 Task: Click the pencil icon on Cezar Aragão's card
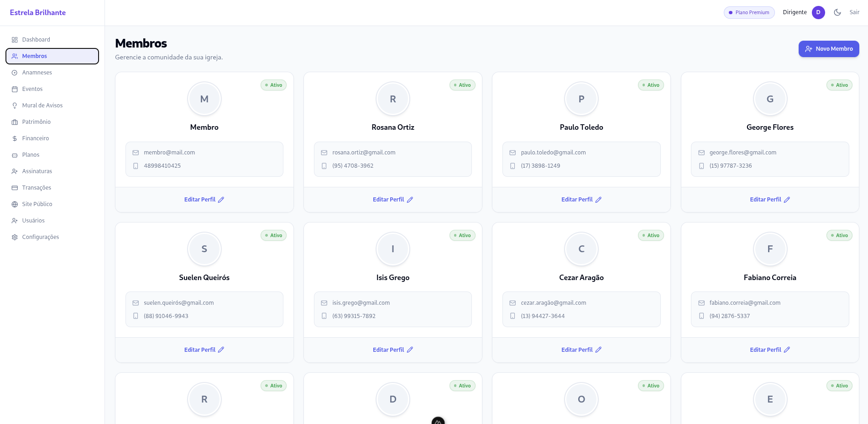pos(598,350)
